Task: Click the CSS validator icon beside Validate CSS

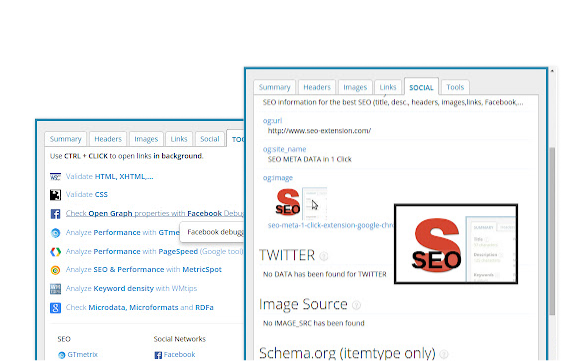Action: [55, 195]
